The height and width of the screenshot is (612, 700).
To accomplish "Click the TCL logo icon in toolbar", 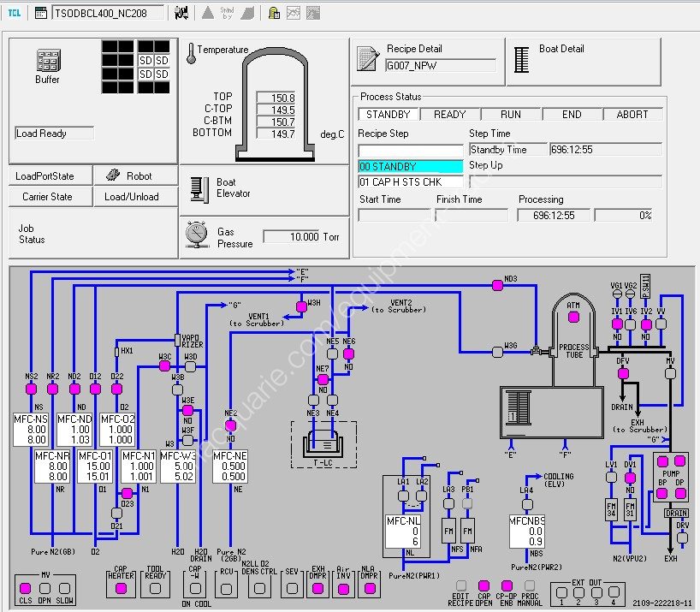I will [15, 13].
